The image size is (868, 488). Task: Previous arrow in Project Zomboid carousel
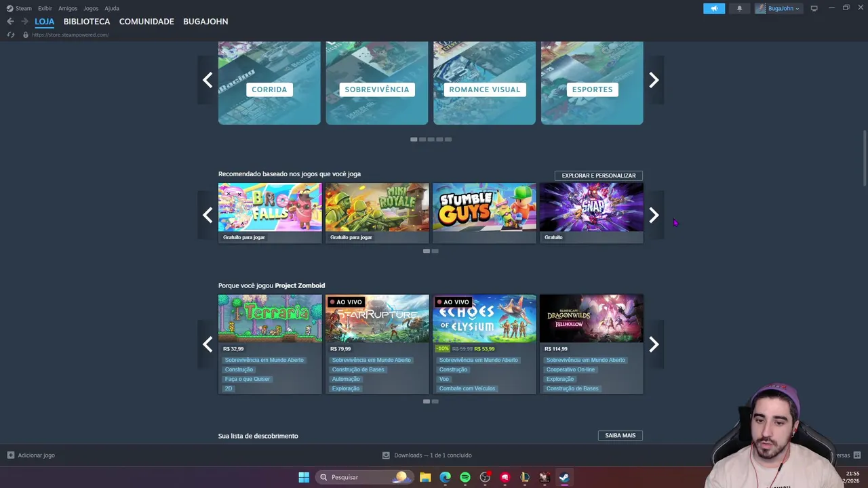pyautogui.click(x=207, y=344)
